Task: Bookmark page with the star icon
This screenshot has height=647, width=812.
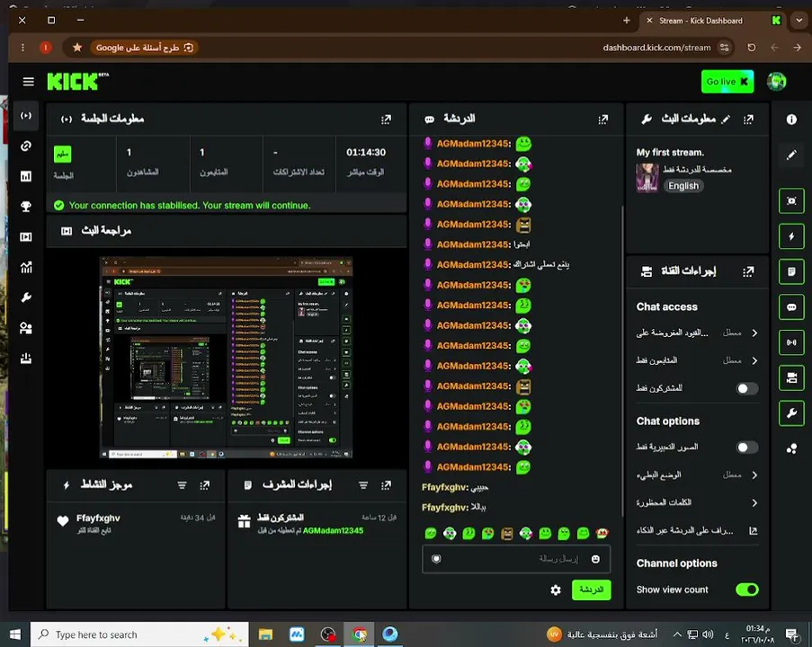Action: coord(77,48)
